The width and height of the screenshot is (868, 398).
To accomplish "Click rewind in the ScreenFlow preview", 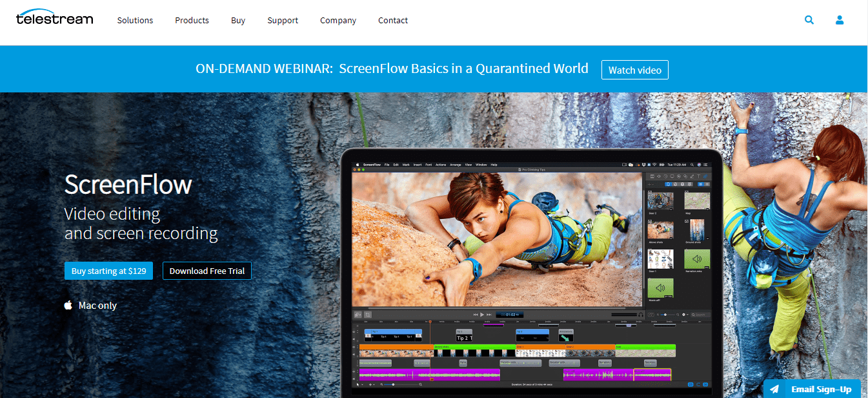I will click(x=476, y=315).
